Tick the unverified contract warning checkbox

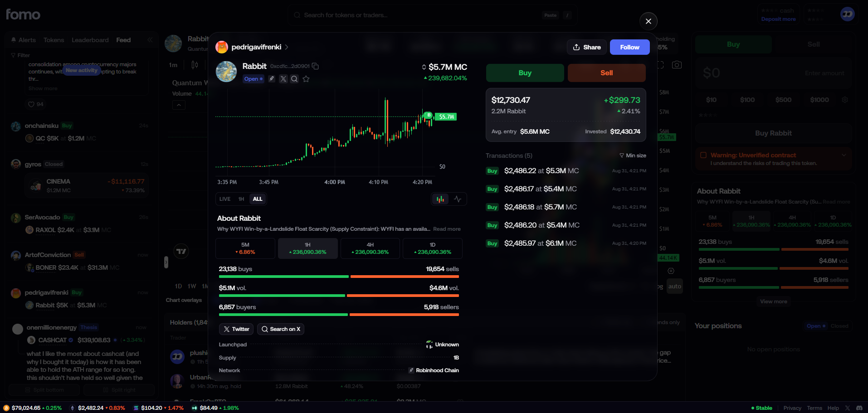[x=703, y=155]
